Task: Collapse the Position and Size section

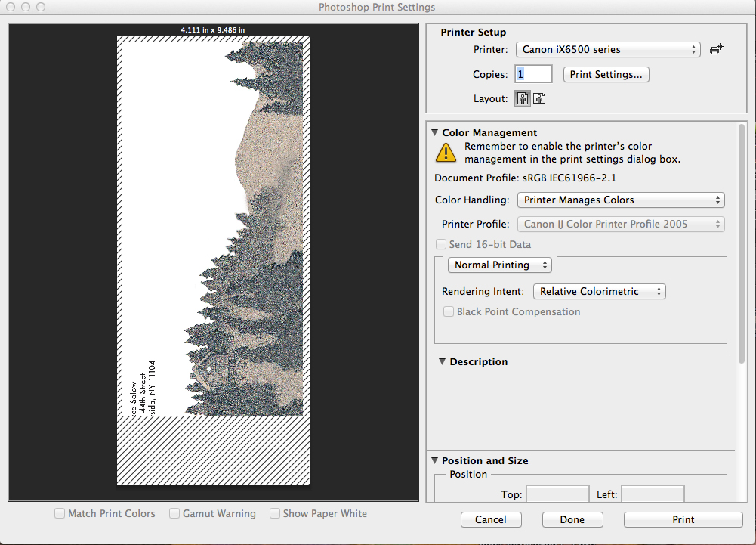Action: click(435, 461)
